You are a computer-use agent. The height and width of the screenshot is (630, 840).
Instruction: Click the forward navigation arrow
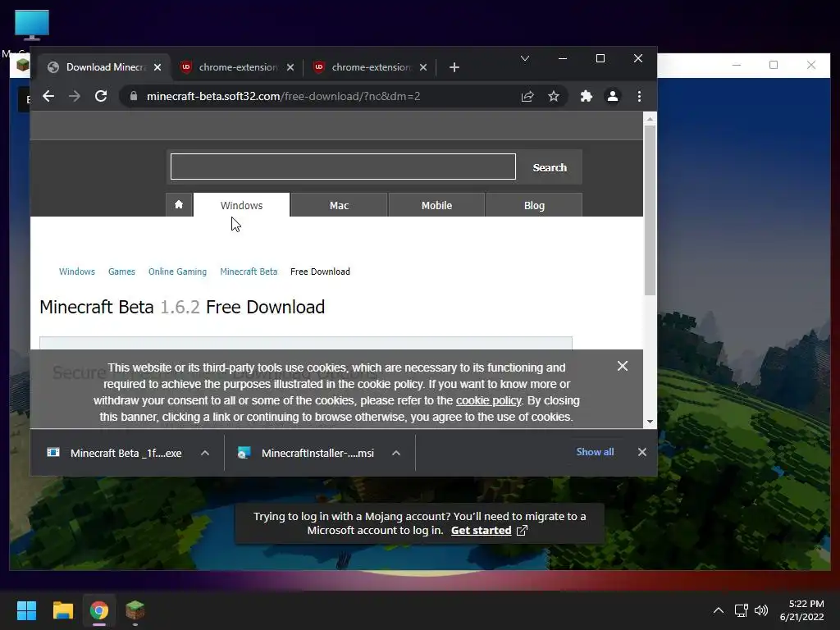click(x=75, y=97)
